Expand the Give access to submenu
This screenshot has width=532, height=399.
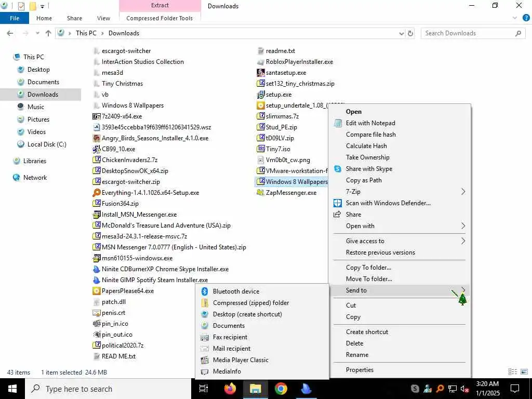pos(463,241)
